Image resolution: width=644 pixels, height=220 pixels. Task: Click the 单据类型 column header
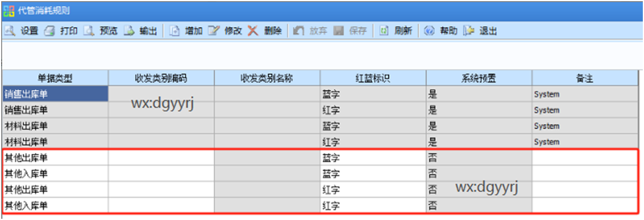point(55,78)
